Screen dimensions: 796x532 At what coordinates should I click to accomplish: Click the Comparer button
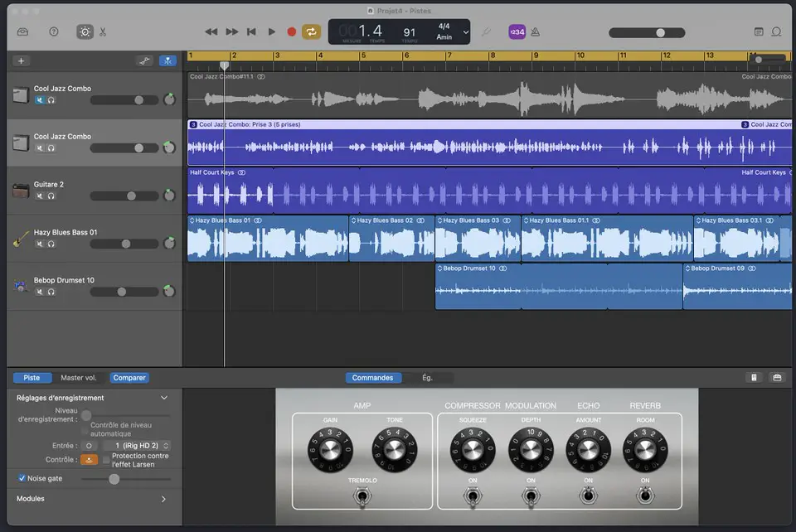(129, 378)
